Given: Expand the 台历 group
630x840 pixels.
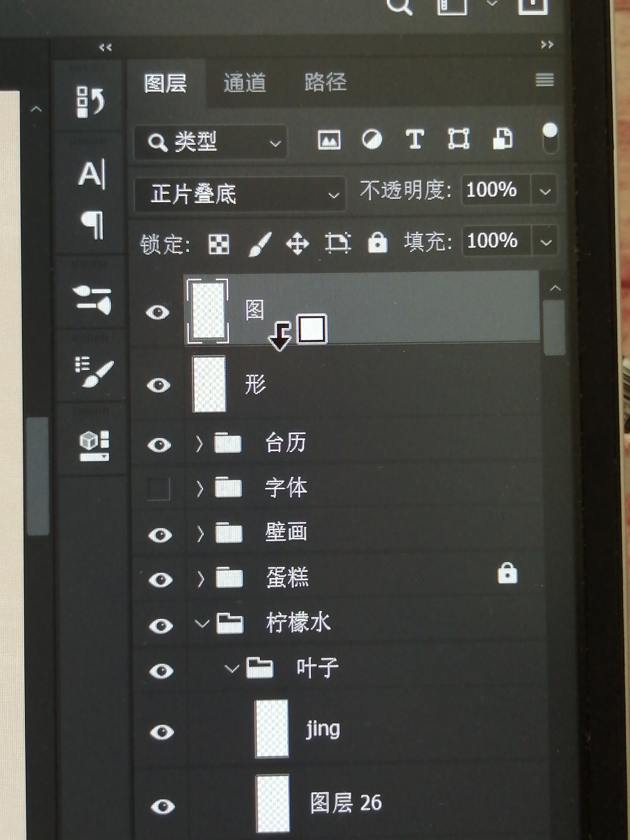Looking at the screenshot, I should point(199,444).
